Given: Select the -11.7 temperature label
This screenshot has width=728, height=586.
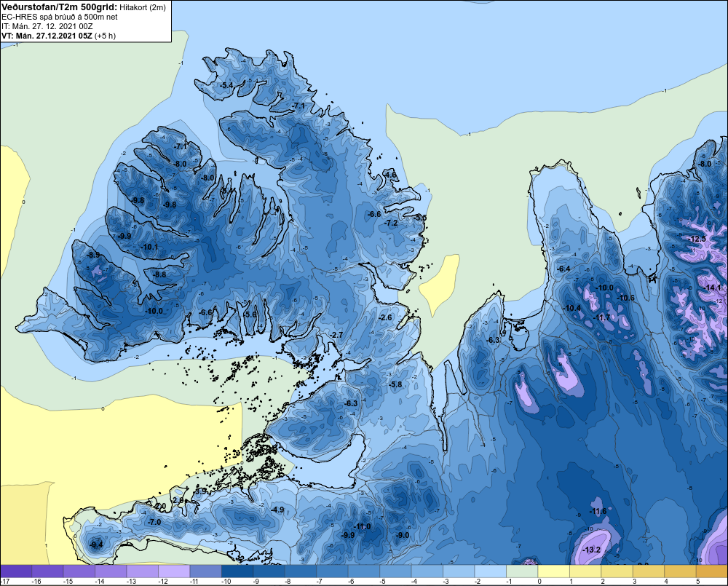Looking at the screenshot, I should pos(602,317).
